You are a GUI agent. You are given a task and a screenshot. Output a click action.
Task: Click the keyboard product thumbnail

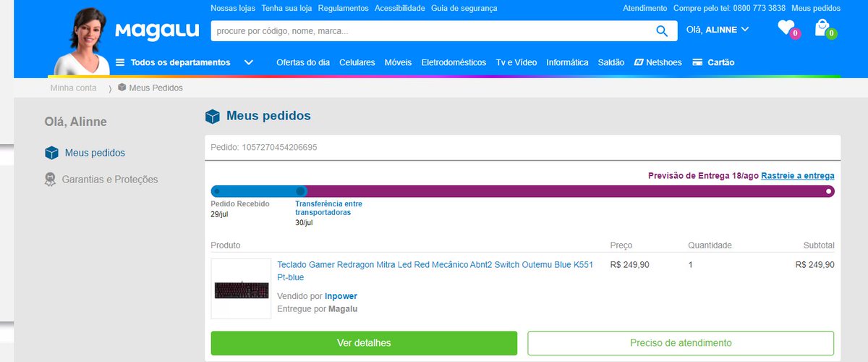(x=241, y=288)
